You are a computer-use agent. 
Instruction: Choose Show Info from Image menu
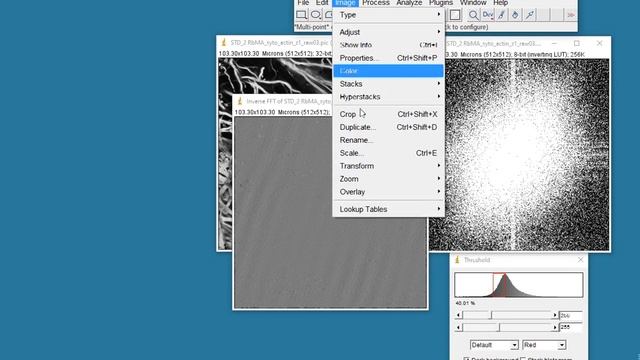click(388, 45)
